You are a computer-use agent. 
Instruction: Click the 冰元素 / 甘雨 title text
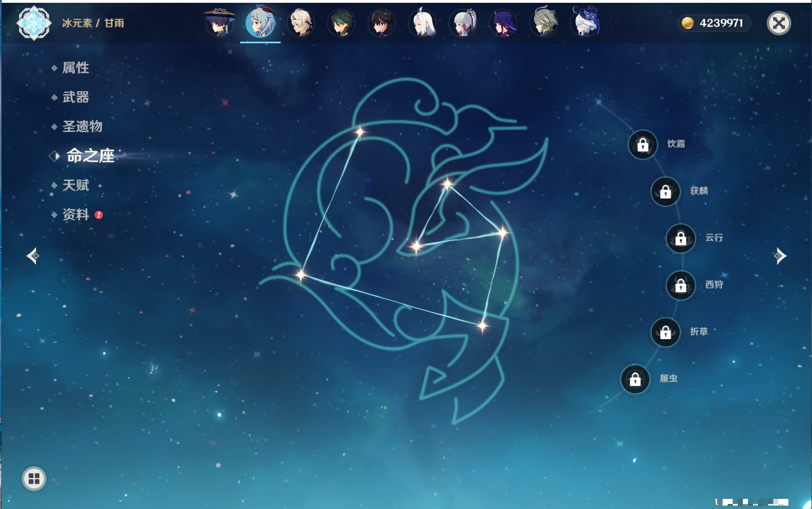[x=93, y=23]
